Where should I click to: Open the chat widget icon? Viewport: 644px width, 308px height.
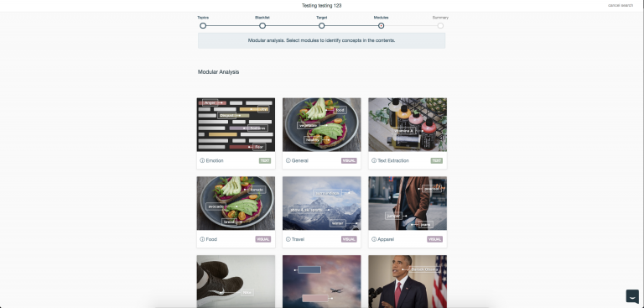point(632,296)
